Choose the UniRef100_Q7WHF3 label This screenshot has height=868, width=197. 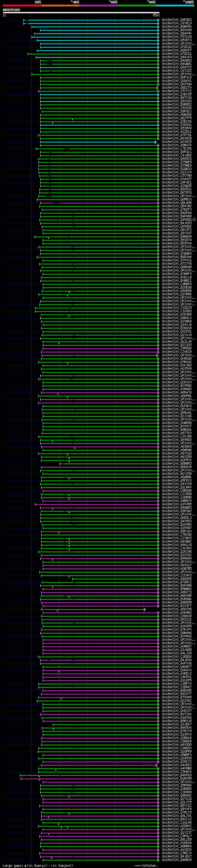176,274
